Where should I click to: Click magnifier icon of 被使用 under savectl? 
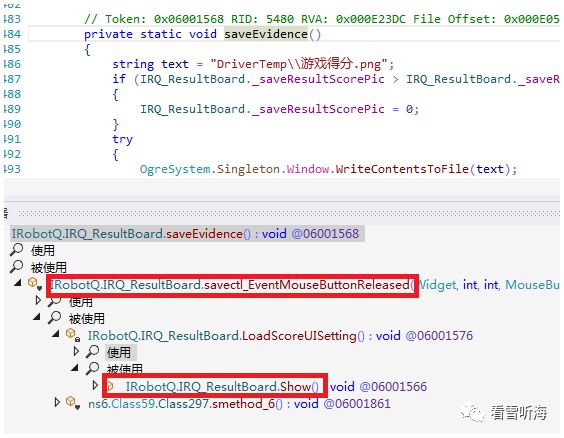coord(54,317)
